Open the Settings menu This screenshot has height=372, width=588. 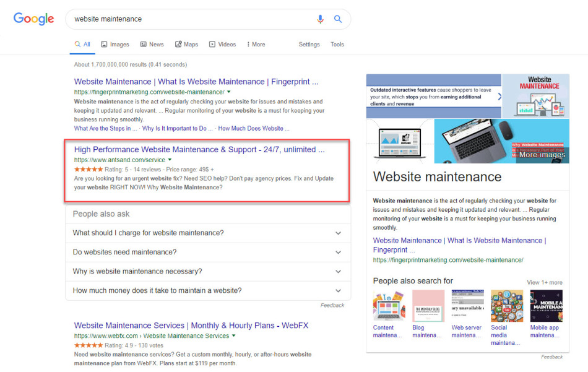tap(309, 45)
